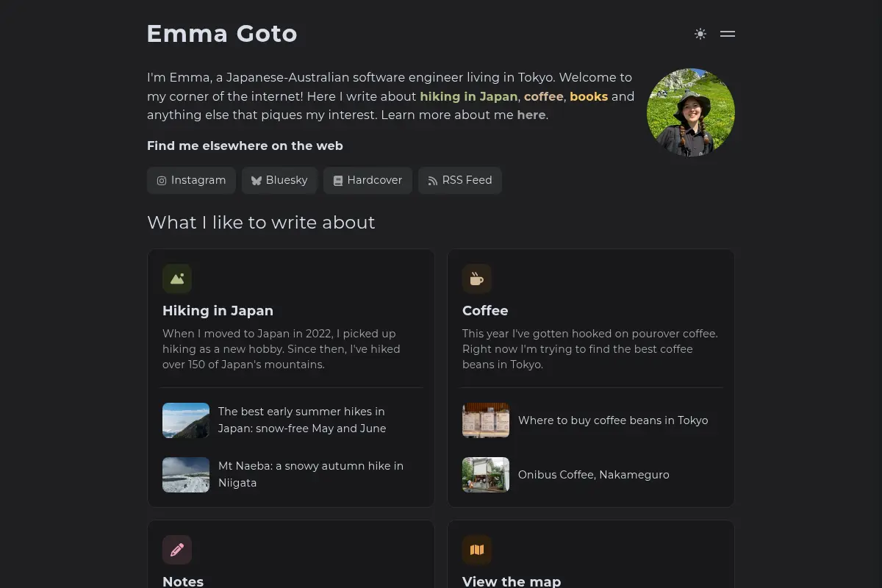Toggle the light/dark theme sun icon
This screenshot has height=588, width=882.
point(700,34)
